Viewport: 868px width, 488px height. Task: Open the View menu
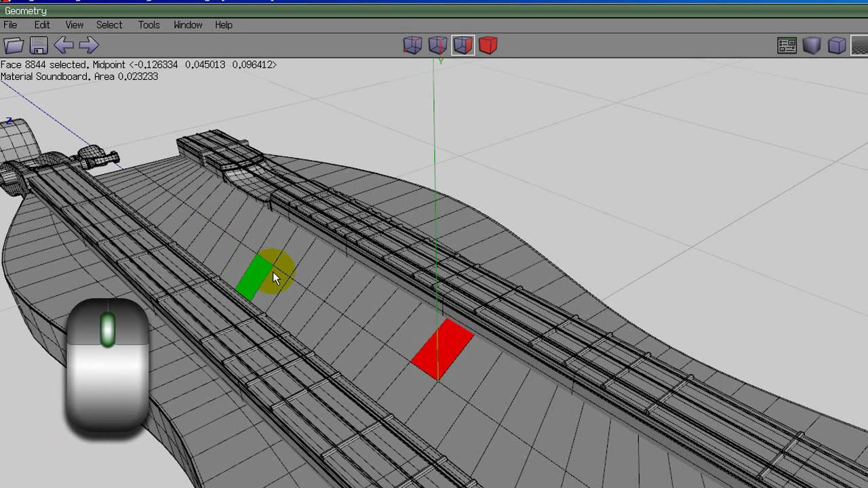pos(73,25)
